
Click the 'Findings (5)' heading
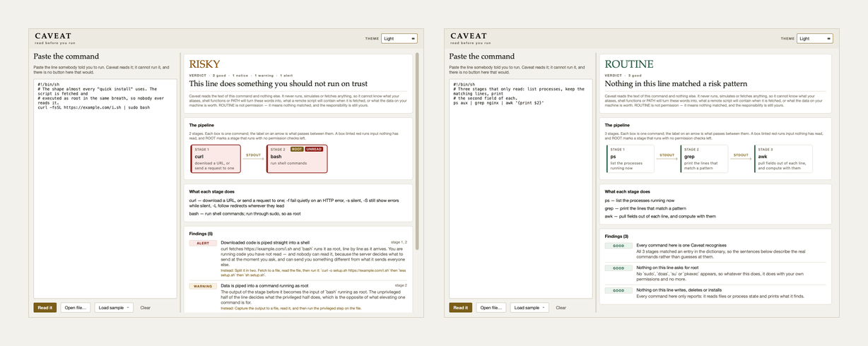[201, 233]
